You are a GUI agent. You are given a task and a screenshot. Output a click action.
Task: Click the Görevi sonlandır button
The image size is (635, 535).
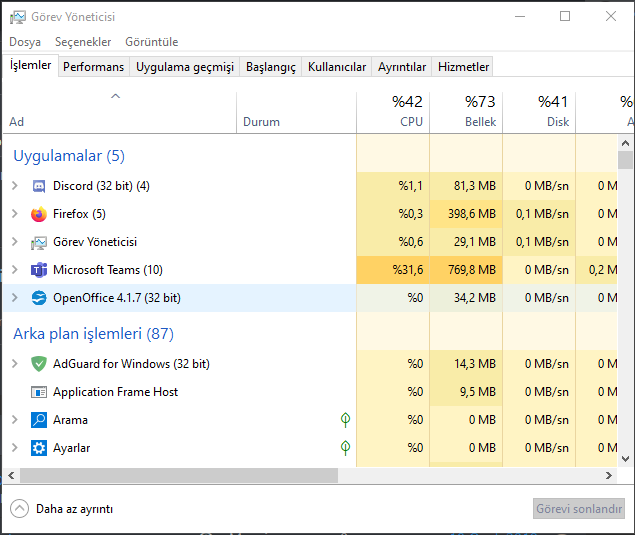[x=579, y=509]
